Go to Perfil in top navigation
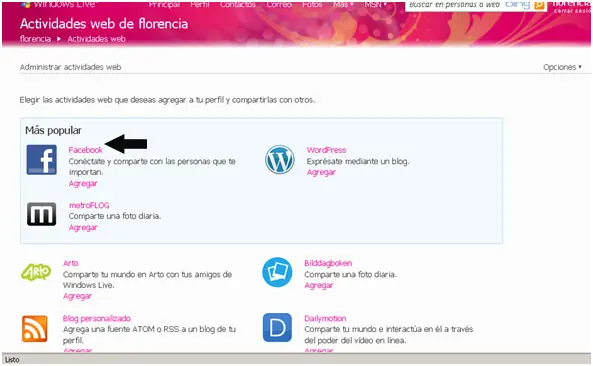Viewport: 593px width, 366px height. (200, 5)
